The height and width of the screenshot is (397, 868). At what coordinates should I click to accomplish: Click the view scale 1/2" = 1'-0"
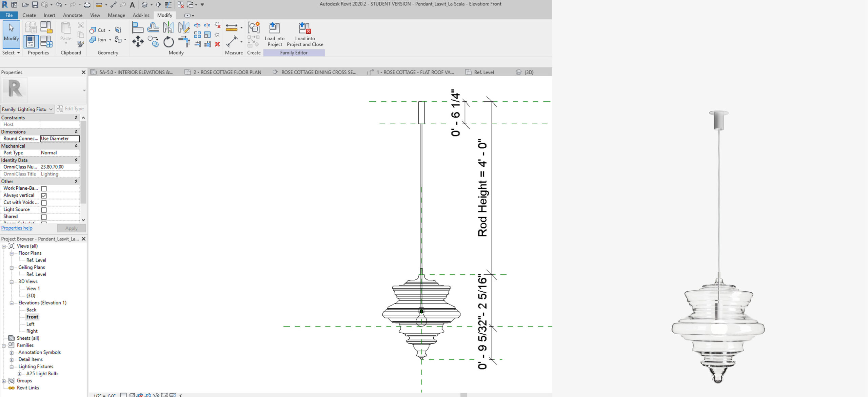[104, 395]
